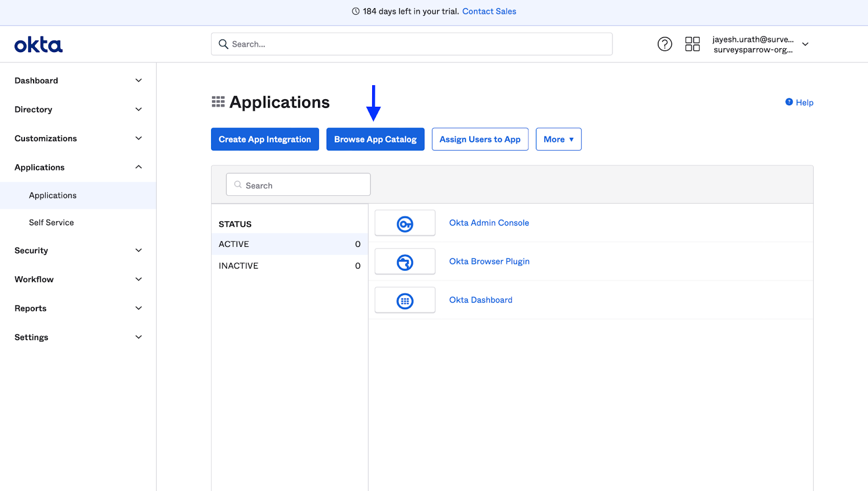Click Assign Users to App button

click(480, 139)
